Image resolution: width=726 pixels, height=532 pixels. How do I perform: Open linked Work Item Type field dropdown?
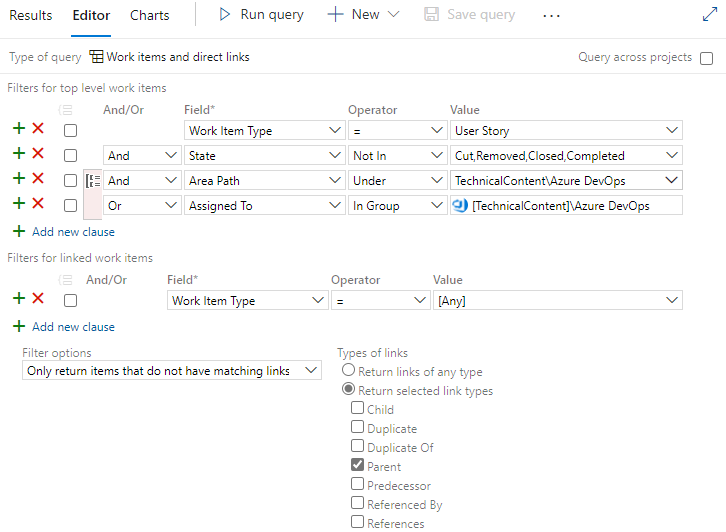[248, 301]
